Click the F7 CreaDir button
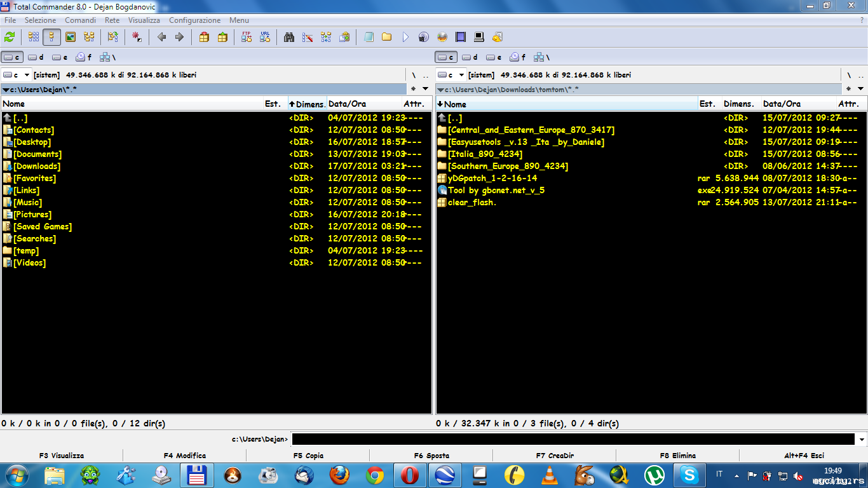Screen dimensions: 868x488 coord(555,456)
